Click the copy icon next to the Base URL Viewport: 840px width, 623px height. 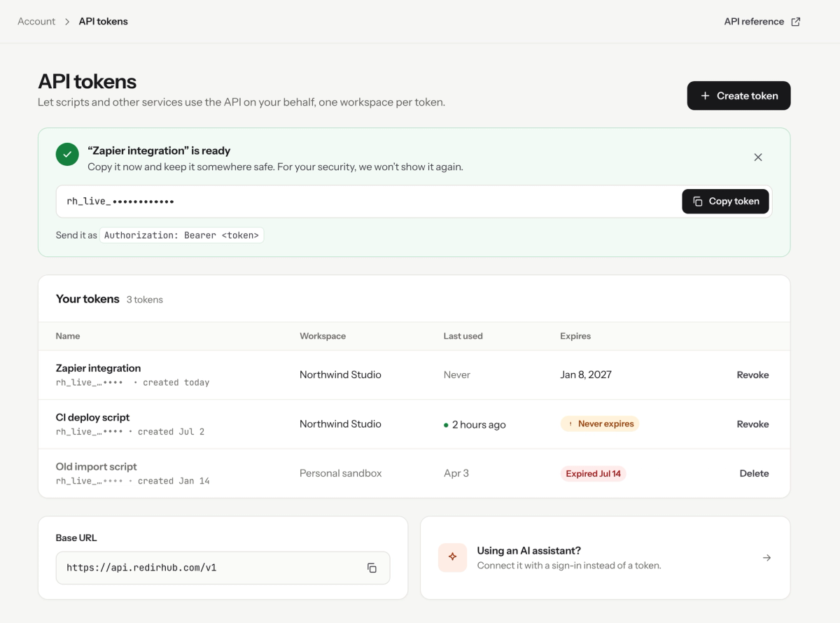point(372,568)
